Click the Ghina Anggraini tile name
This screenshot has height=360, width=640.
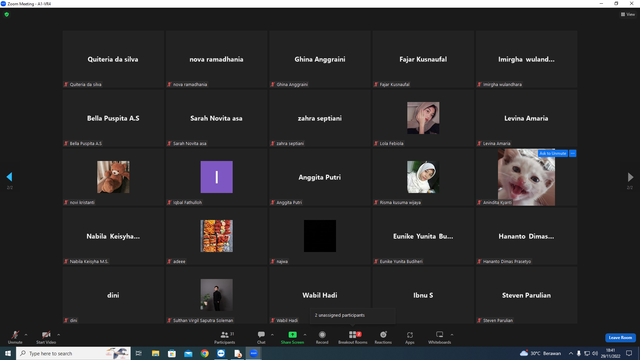click(x=320, y=59)
